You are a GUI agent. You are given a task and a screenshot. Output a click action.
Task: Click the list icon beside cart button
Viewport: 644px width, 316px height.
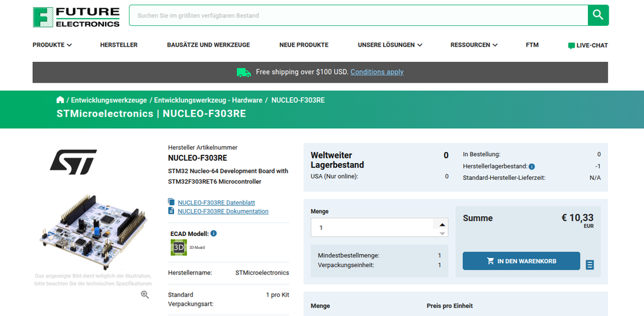(590, 264)
